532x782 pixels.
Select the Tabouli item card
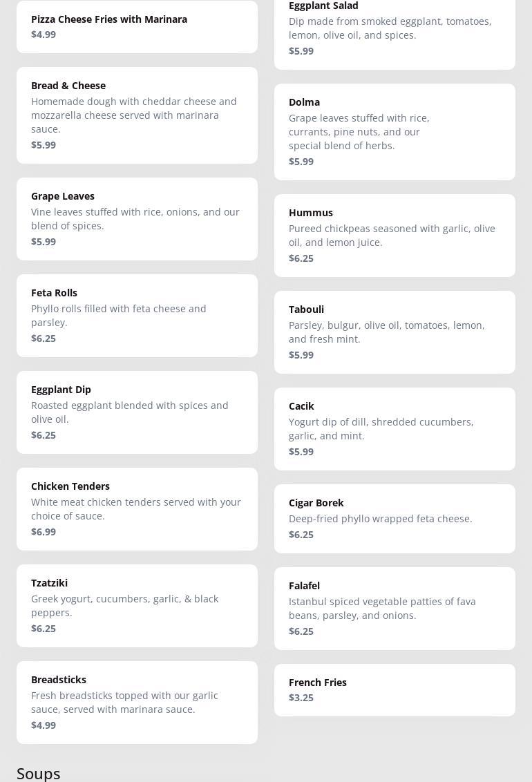(x=395, y=332)
